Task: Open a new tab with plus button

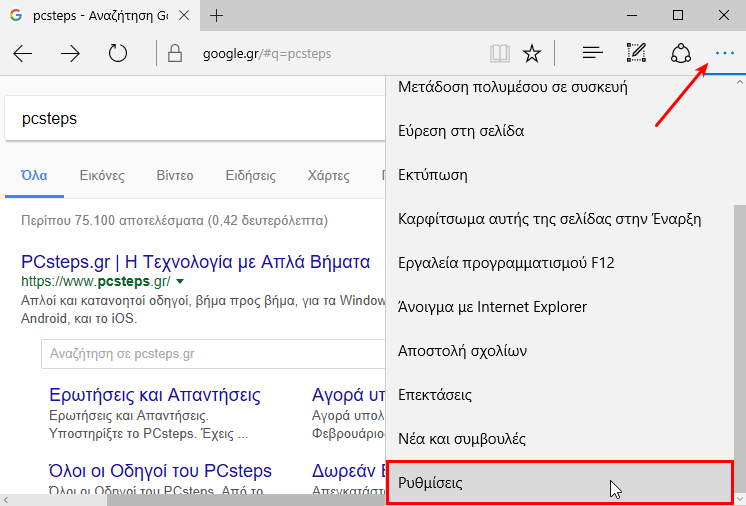Action: coord(217,15)
